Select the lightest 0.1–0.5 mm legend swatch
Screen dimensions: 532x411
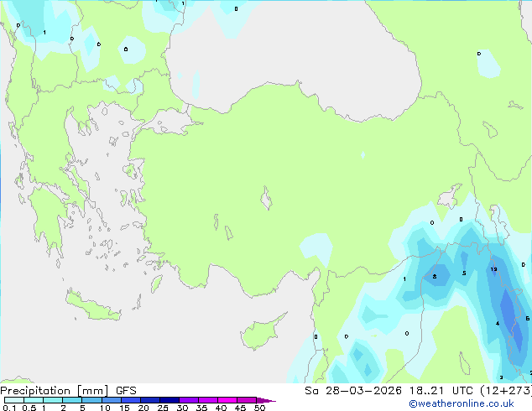pos(14,400)
